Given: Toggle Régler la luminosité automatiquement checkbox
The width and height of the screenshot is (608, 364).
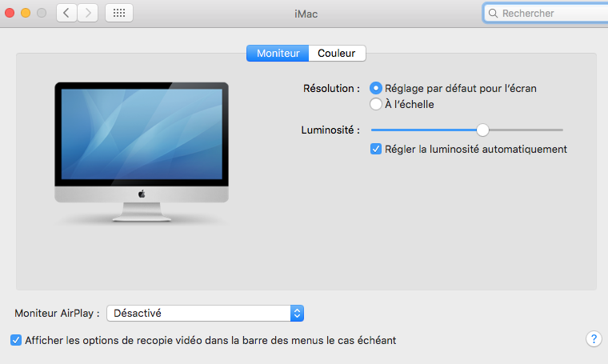Looking at the screenshot, I should point(376,150).
